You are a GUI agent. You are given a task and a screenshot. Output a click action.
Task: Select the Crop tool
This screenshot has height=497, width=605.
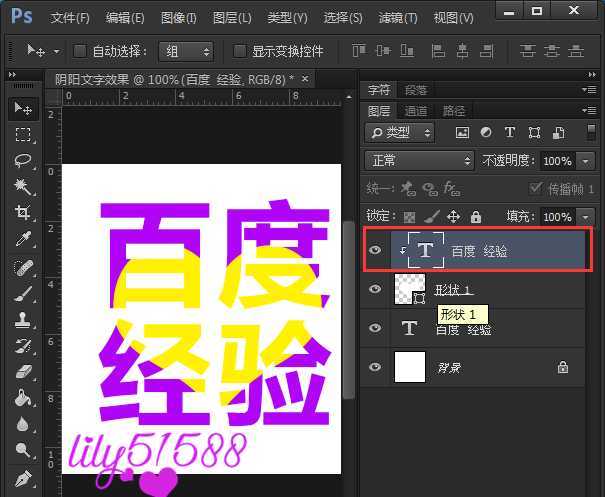tap(22, 213)
